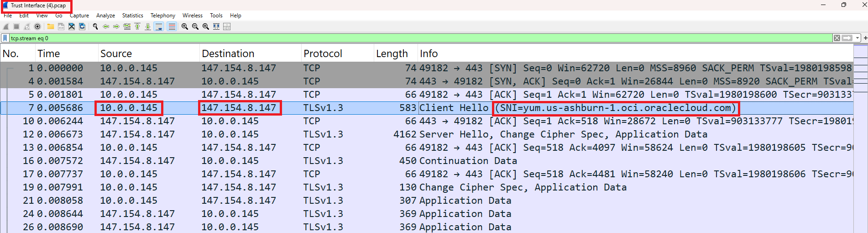
Task: Click the capture options gear icon
Action: (37, 26)
